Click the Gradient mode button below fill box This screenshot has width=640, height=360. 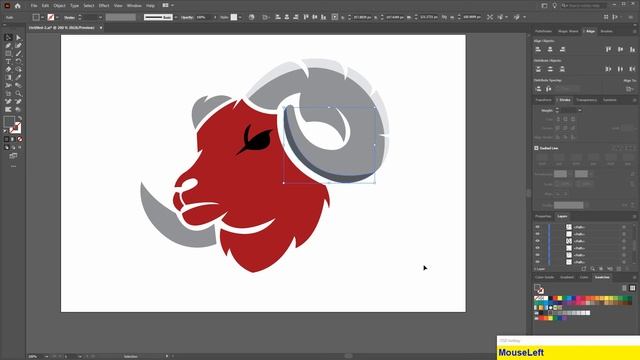tap(13, 139)
